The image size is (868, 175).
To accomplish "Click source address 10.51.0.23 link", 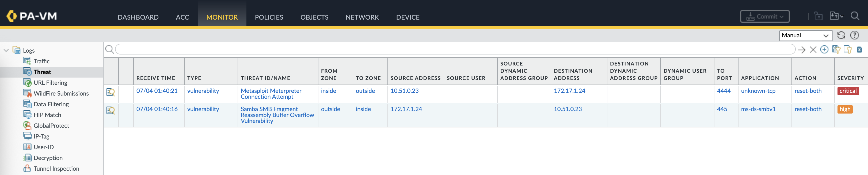I will point(404,91).
